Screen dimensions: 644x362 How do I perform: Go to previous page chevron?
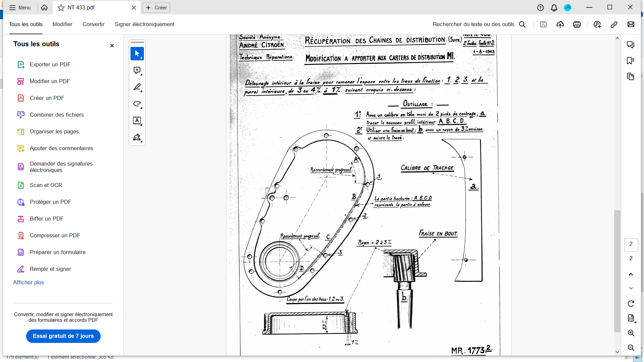pyautogui.click(x=631, y=274)
